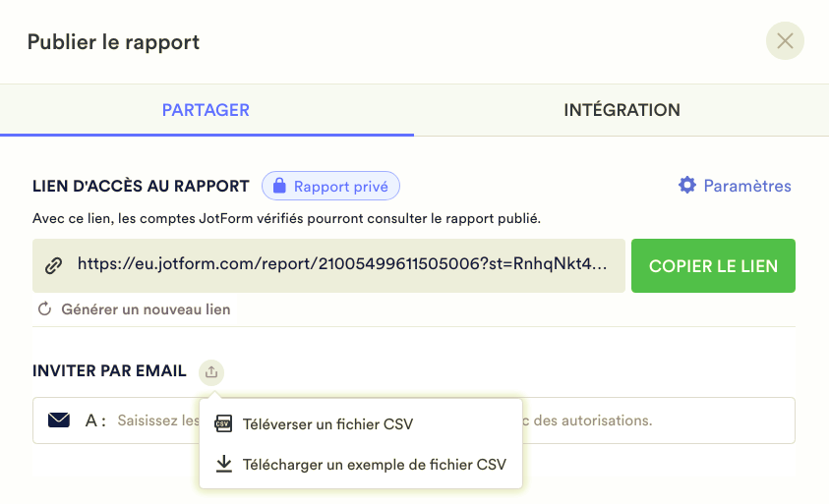The width and height of the screenshot is (829, 504).
Task: Click the envelope icon in email field
Action: 59,420
